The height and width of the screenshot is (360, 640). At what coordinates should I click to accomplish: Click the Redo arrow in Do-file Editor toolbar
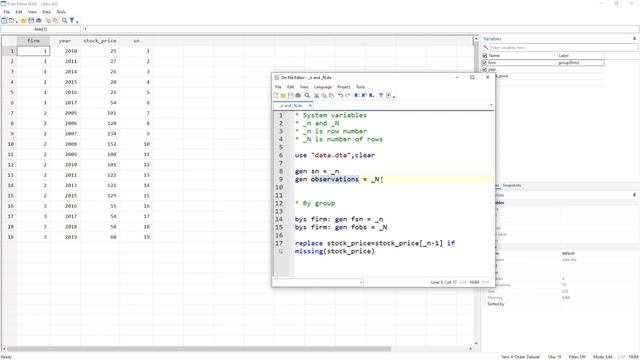point(348,95)
